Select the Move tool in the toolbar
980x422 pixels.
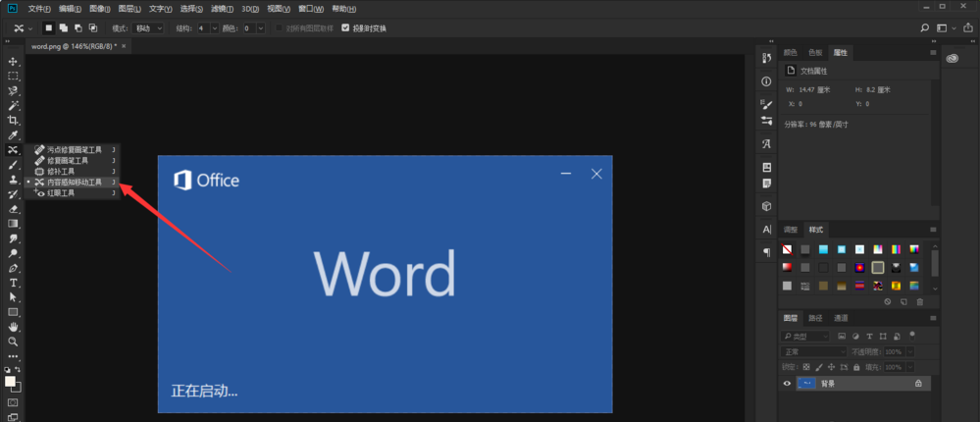click(x=14, y=61)
